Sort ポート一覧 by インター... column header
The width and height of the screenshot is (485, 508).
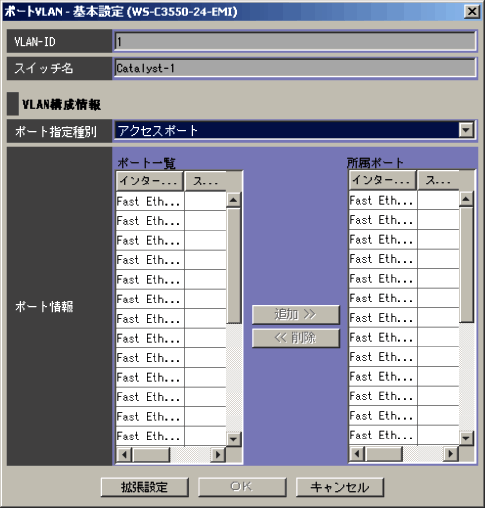[x=150, y=181]
